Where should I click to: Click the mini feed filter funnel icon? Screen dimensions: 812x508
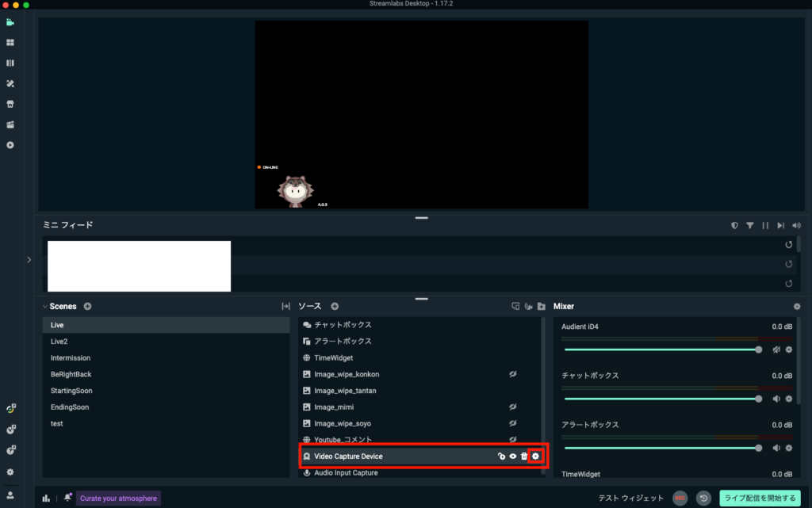point(749,225)
